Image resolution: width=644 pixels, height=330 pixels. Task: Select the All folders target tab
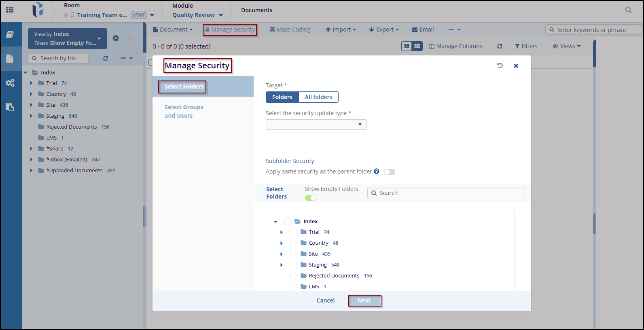click(x=318, y=97)
